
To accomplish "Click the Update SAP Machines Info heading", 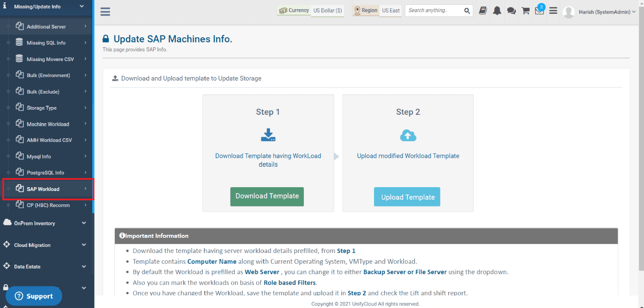I will tap(173, 39).
